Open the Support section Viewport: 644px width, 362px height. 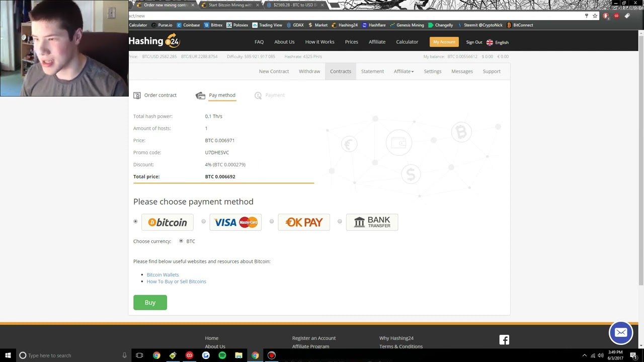492,71
